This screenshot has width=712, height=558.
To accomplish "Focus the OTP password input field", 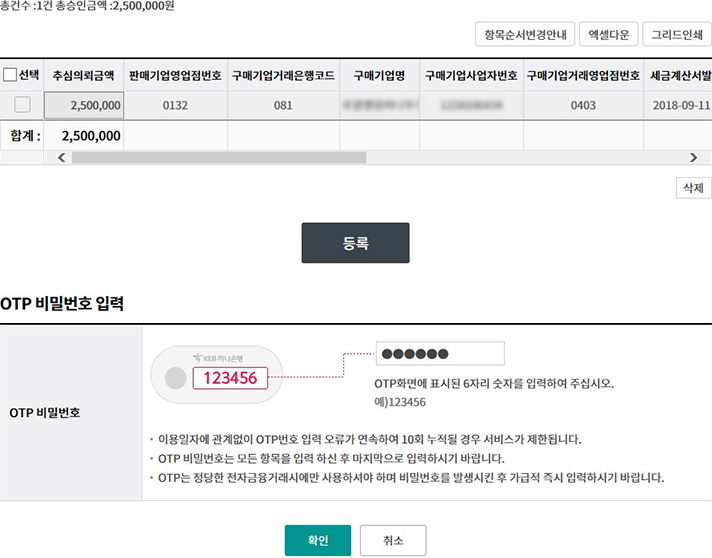I will coord(440,353).
